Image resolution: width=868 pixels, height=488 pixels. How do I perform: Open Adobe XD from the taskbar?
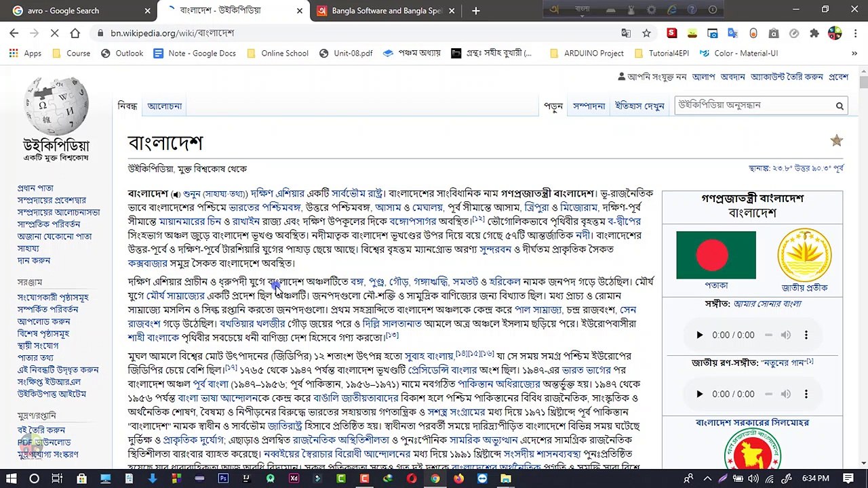[294, 479]
